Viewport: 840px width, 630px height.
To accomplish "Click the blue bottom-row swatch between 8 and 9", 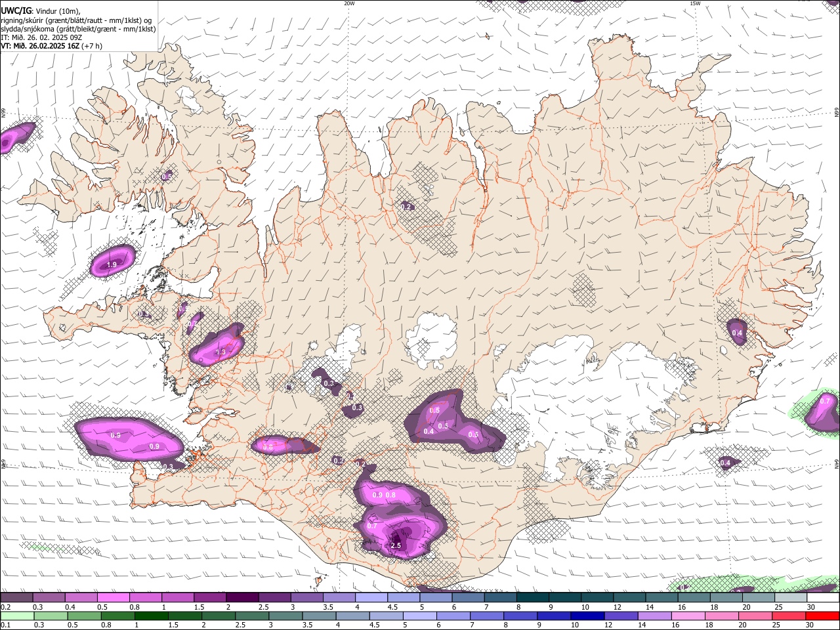I will tap(520, 616).
